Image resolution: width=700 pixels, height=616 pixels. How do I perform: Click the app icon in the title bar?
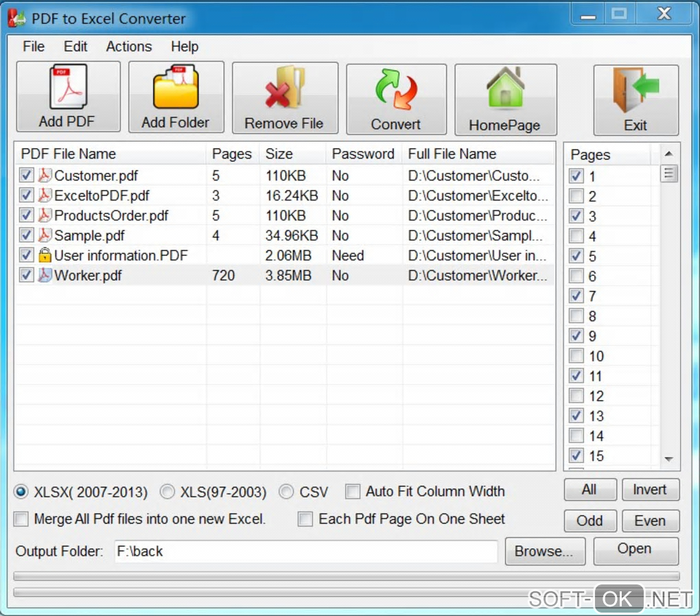pos(16,19)
